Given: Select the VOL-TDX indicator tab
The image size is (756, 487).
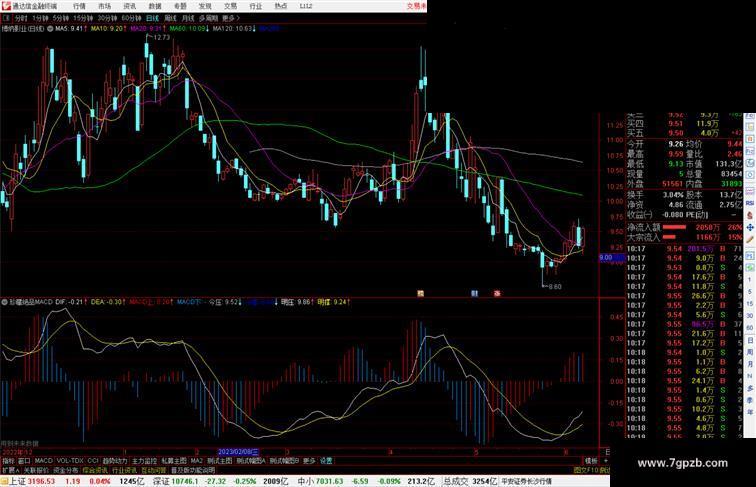Looking at the screenshot, I should [x=70, y=461].
